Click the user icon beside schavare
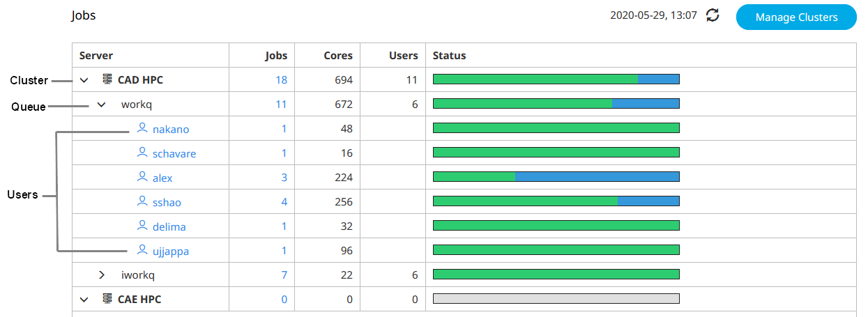This screenshot has width=868, height=317. click(x=142, y=153)
